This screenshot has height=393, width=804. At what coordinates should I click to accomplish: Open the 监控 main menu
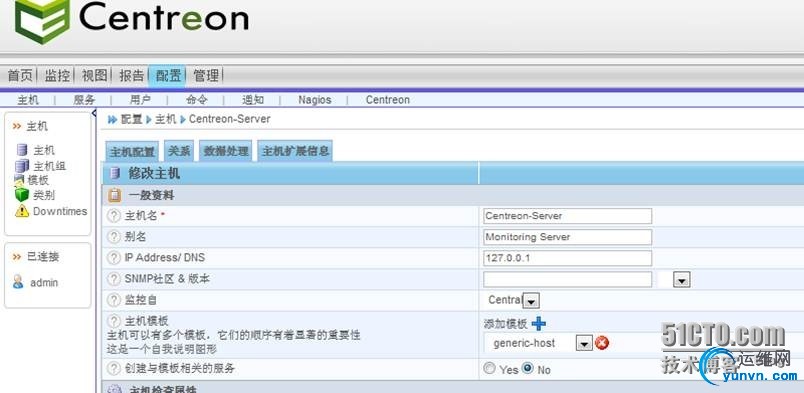pyautogui.click(x=57, y=76)
